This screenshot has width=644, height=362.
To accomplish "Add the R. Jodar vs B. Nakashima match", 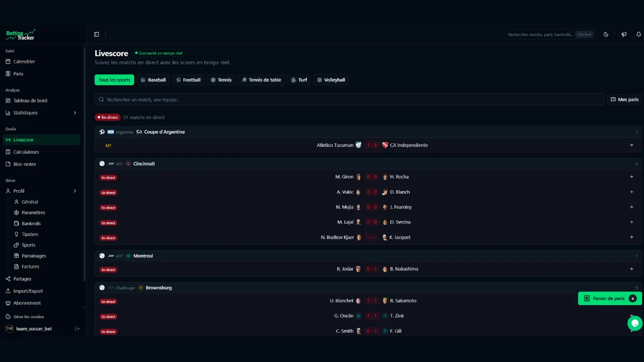I will point(632,269).
